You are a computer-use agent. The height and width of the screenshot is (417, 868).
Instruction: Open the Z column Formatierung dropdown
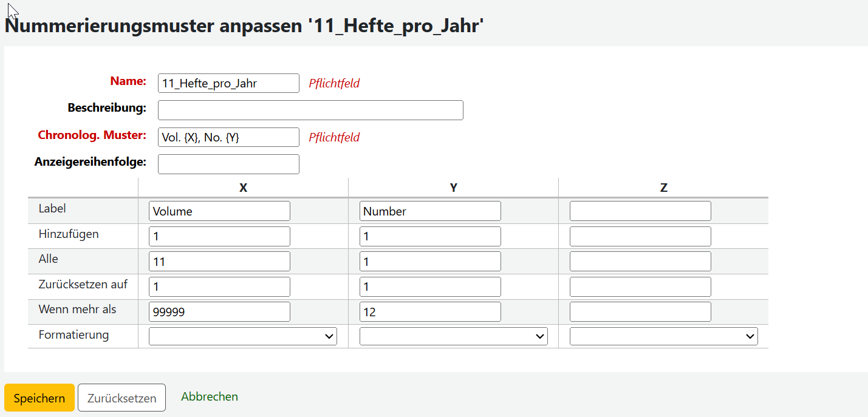point(664,336)
